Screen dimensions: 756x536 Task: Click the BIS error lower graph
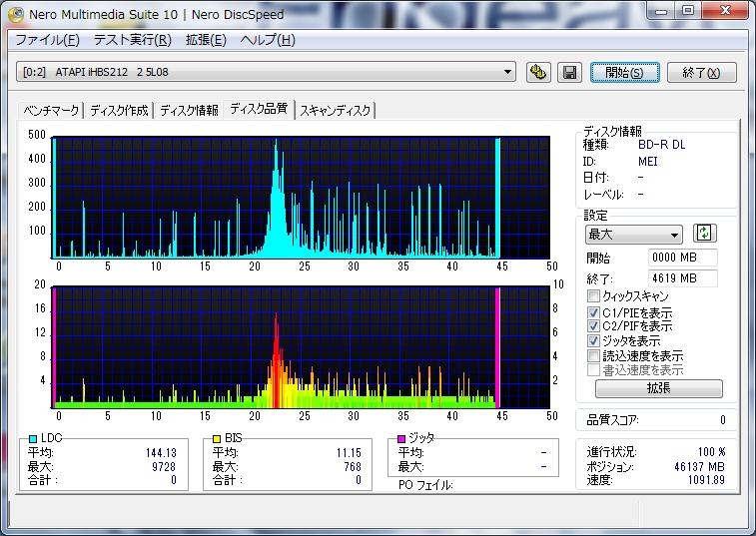click(x=301, y=347)
